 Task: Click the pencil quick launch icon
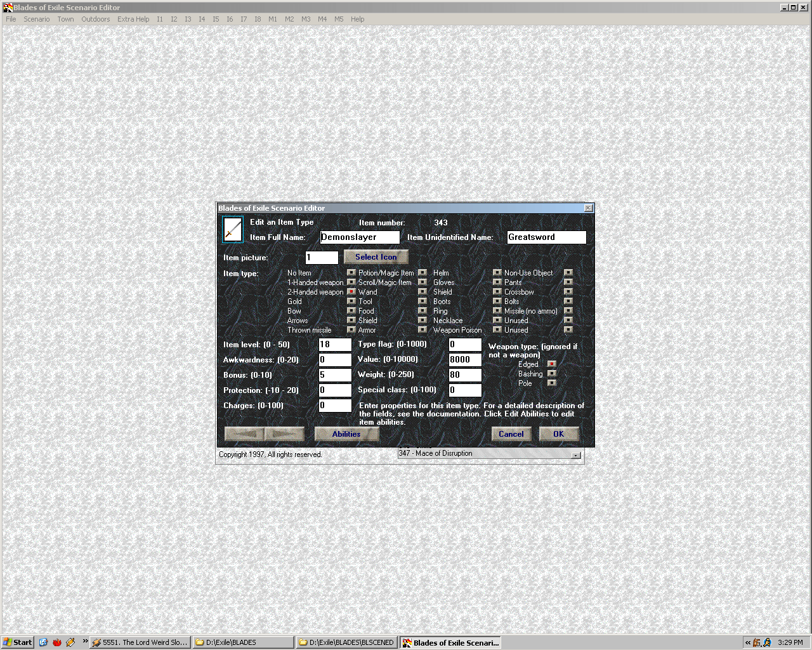click(x=70, y=642)
